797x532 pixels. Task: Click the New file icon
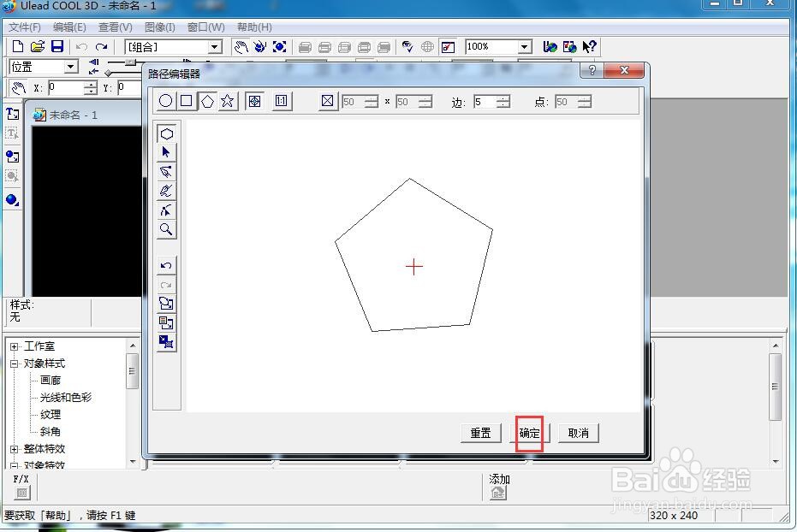pyautogui.click(x=18, y=47)
